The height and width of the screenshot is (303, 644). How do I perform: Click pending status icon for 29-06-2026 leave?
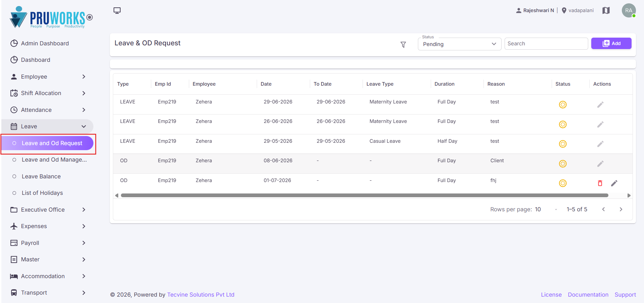pyautogui.click(x=563, y=105)
